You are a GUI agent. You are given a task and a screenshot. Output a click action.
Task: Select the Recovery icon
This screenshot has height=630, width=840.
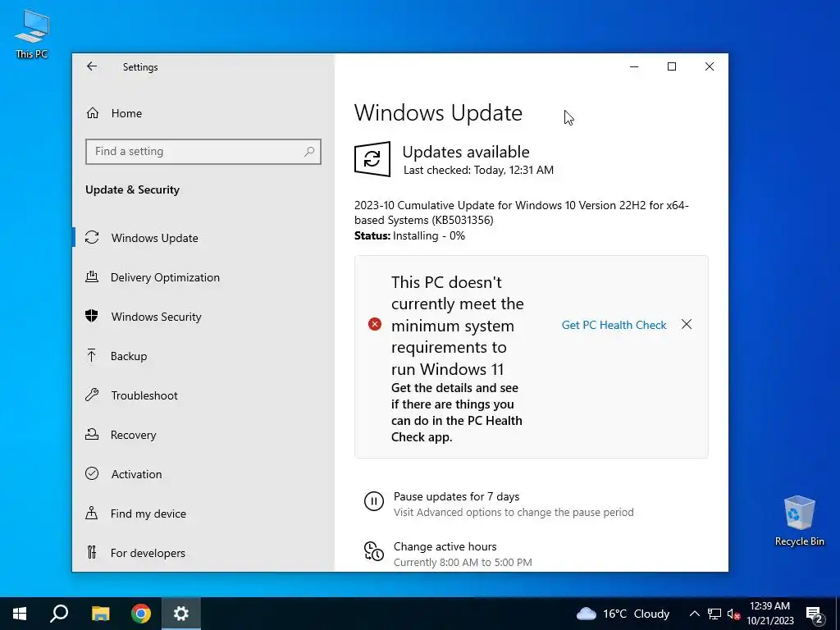coord(92,435)
